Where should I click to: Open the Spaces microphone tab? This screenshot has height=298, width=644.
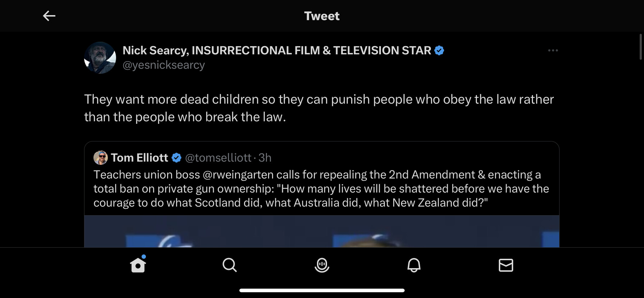[x=322, y=265]
